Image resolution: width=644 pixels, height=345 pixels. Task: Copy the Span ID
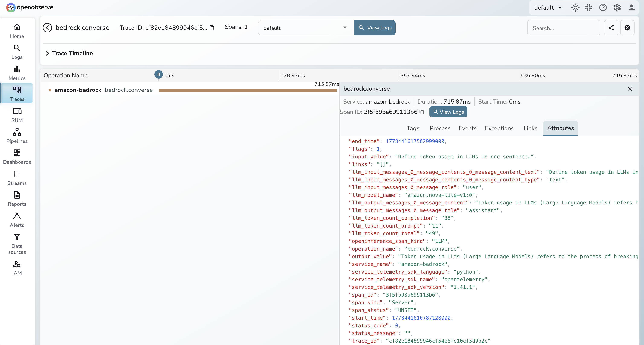(x=422, y=112)
